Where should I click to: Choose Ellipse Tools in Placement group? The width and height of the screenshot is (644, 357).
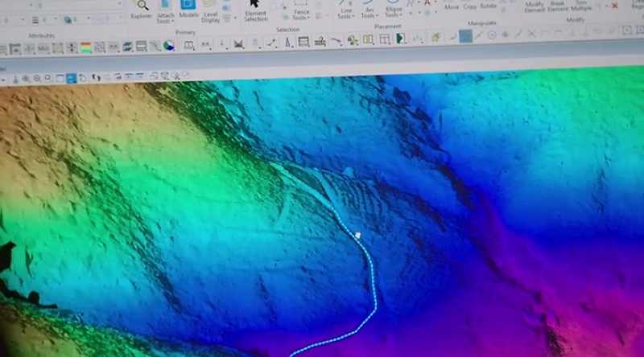393,9
